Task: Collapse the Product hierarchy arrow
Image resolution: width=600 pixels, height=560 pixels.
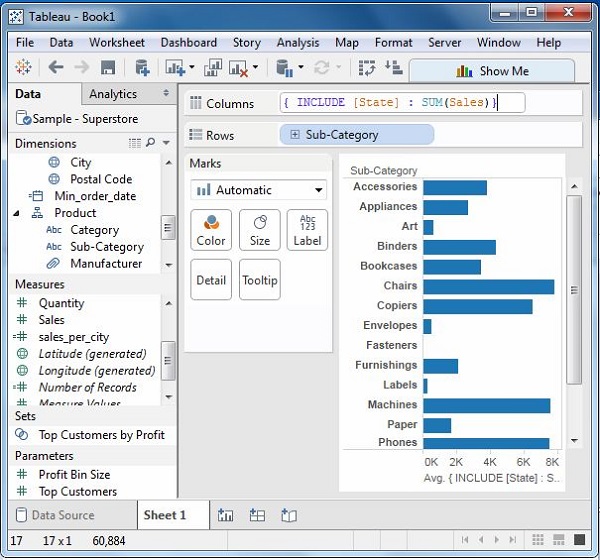Action: (x=17, y=213)
